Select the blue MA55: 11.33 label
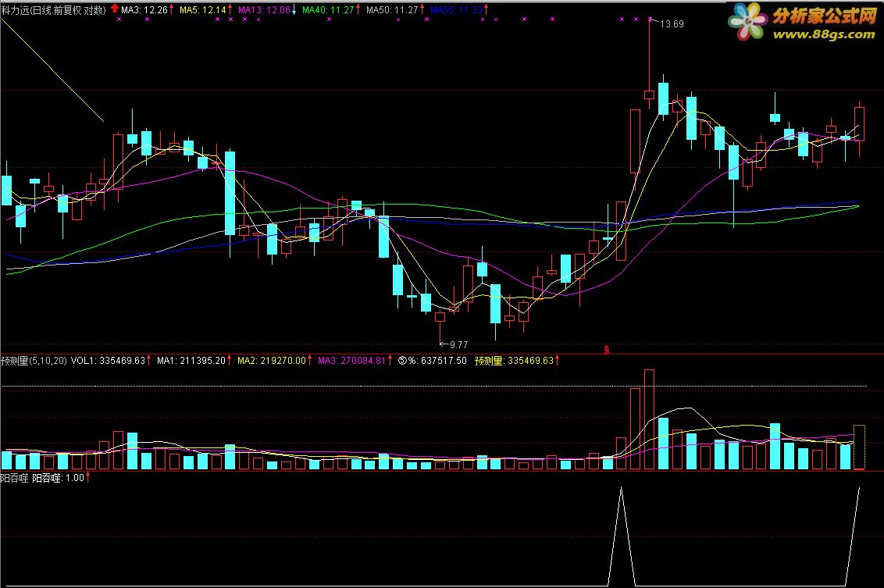The image size is (884, 588). [x=456, y=9]
